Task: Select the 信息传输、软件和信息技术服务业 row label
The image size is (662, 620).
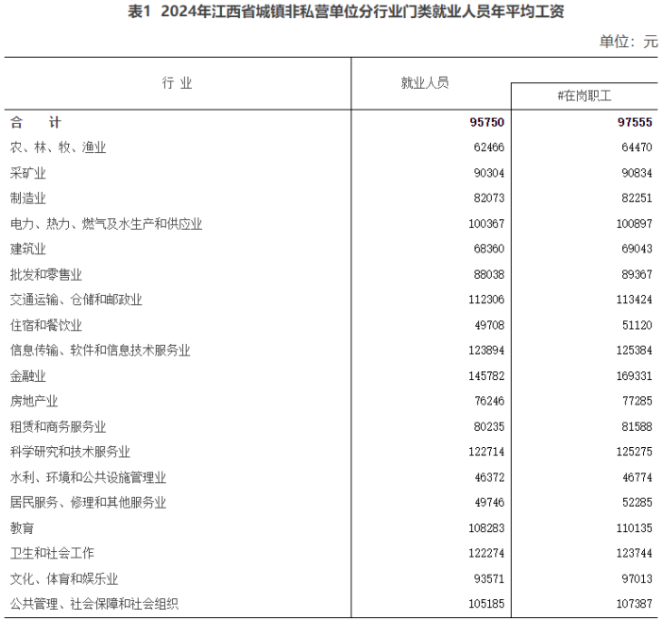Action: pyautogui.click(x=100, y=350)
